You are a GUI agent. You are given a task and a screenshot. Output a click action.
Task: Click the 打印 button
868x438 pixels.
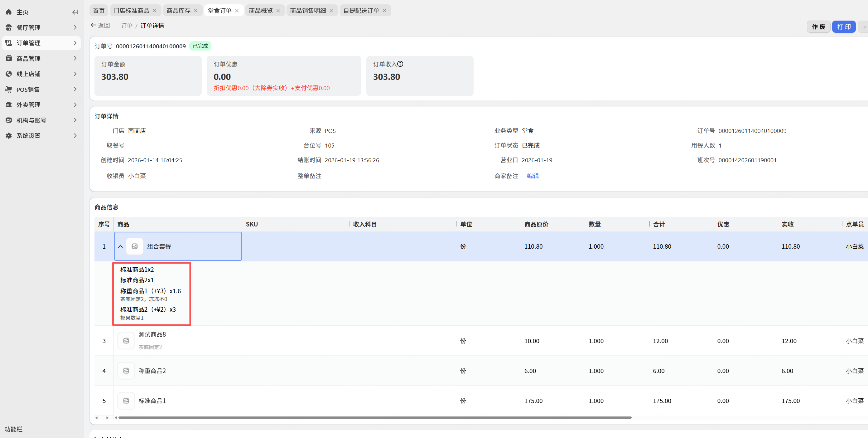(843, 27)
